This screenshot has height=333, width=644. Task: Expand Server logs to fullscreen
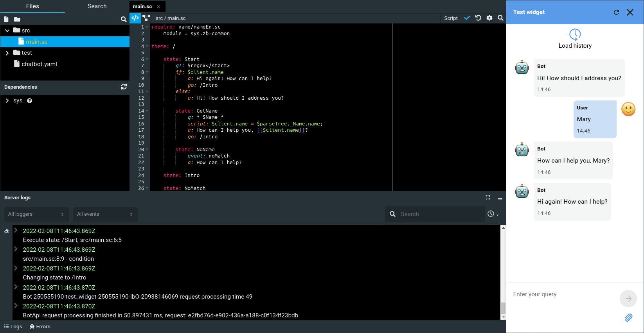click(488, 198)
